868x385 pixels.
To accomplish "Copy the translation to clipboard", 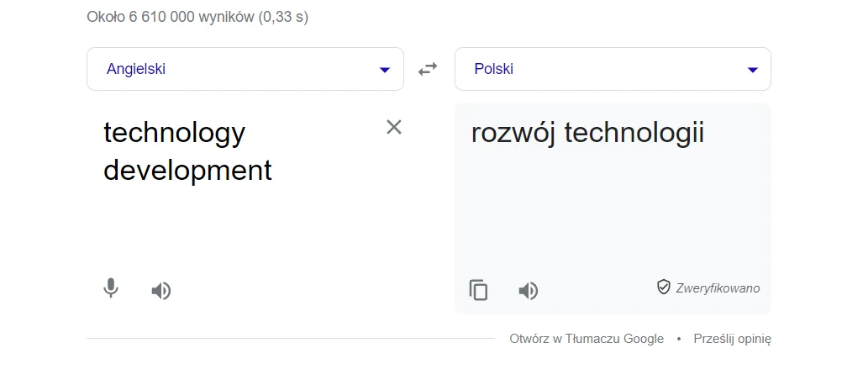I will pyautogui.click(x=478, y=290).
